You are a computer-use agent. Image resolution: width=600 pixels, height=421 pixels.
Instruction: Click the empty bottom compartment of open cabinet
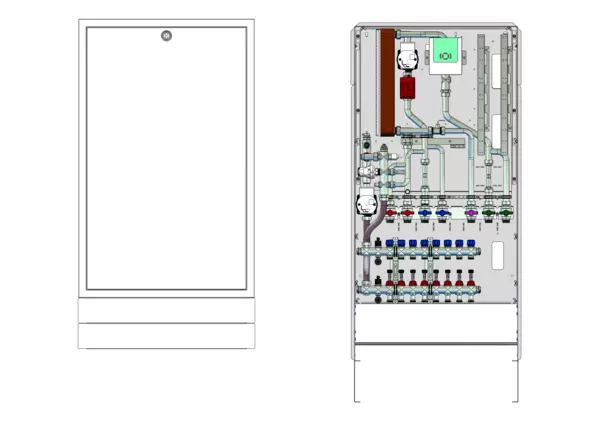click(x=435, y=321)
